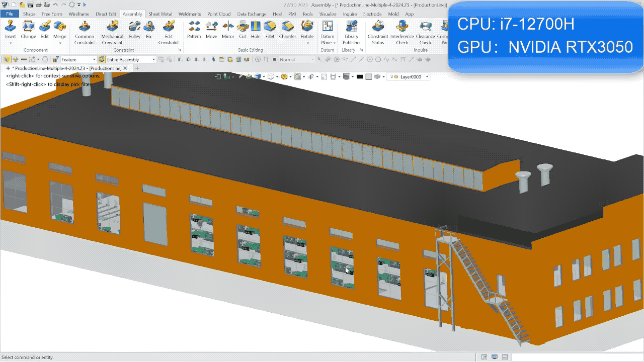Click the black color swatch in view toolbar

pyautogui.click(x=360, y=76)
